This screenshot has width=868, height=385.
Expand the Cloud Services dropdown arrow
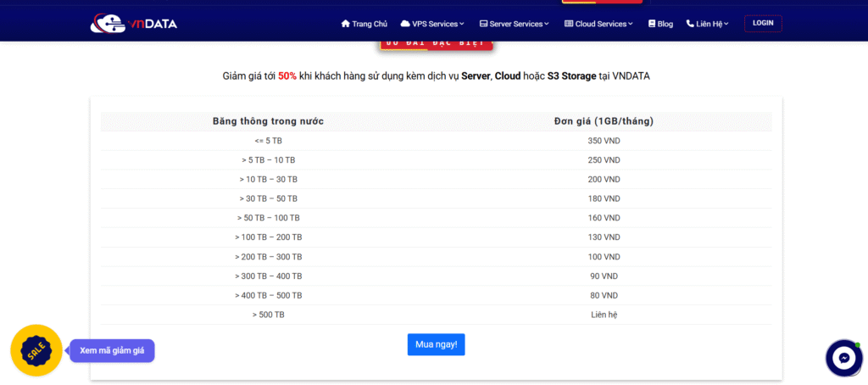631,24
